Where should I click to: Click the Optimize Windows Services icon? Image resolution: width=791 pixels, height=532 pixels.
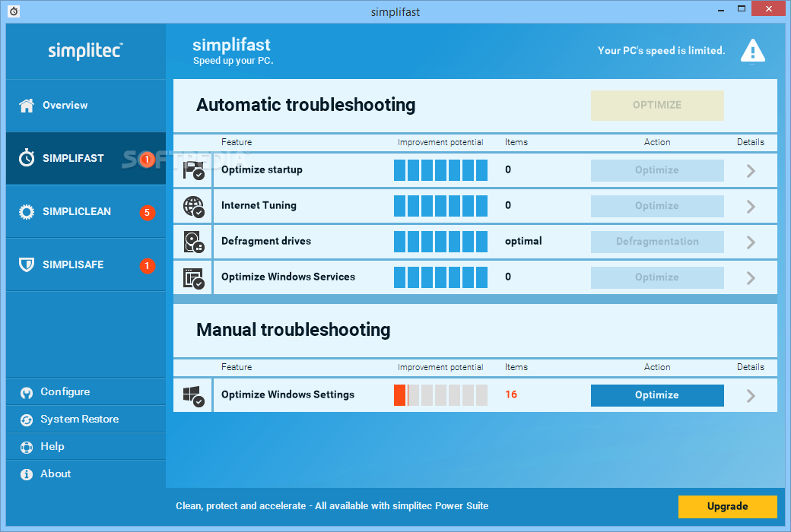(x=193, y=278)
